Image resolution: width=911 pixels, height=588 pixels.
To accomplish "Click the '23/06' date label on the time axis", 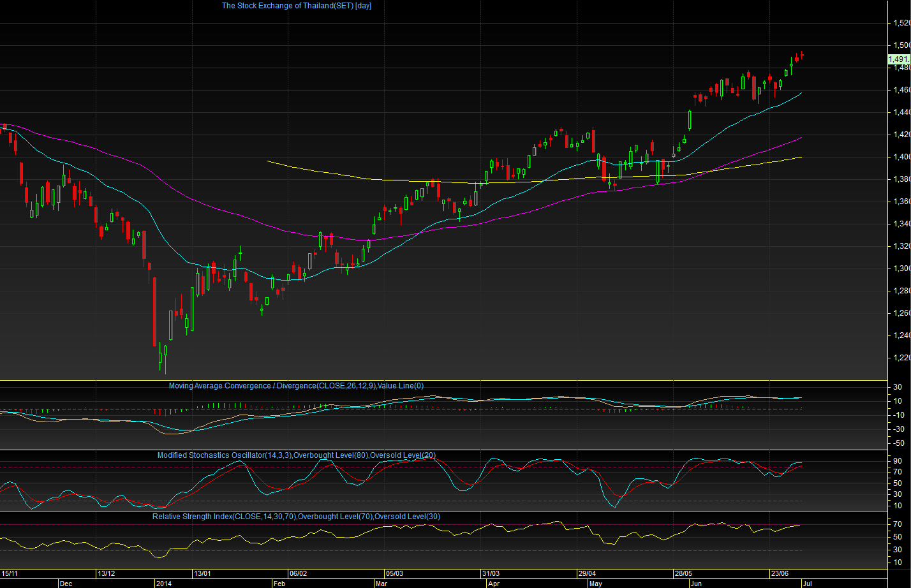I will click(x=780, y=573).
